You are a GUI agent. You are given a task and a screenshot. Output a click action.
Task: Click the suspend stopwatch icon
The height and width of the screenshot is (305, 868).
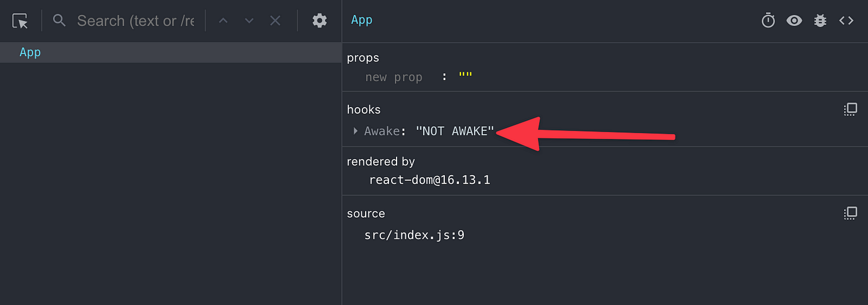point(768,21)
